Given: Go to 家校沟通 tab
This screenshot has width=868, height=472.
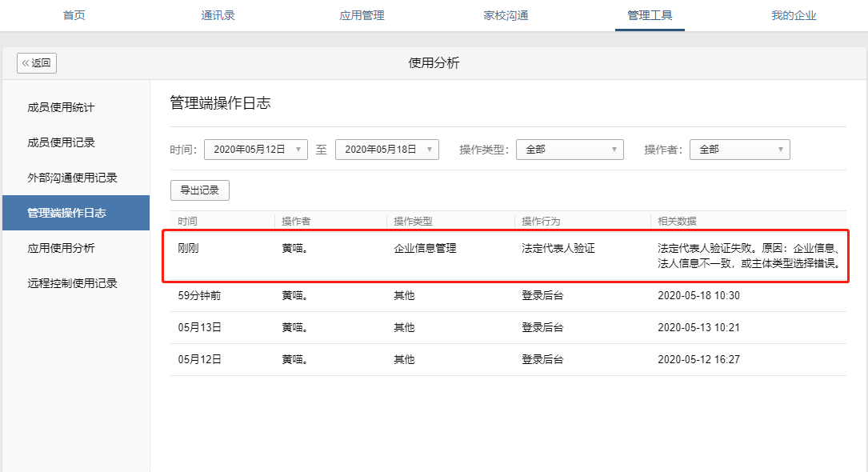Looking at the screenshot, I should (x=506, y=15).
